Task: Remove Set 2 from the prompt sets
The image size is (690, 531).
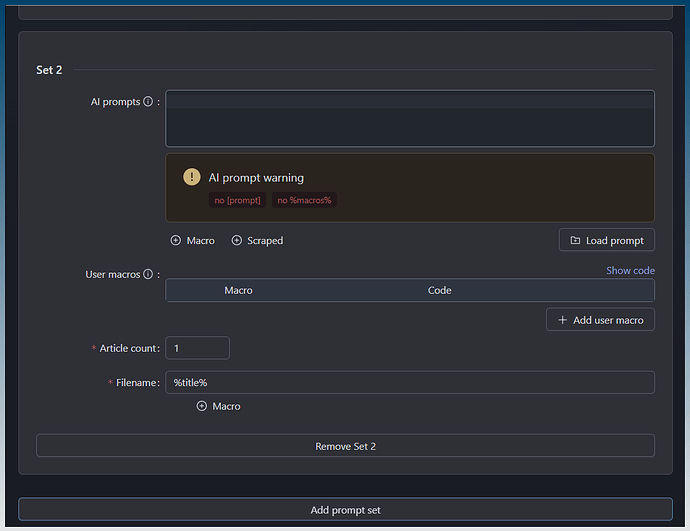Action: [x=345, y=446]
